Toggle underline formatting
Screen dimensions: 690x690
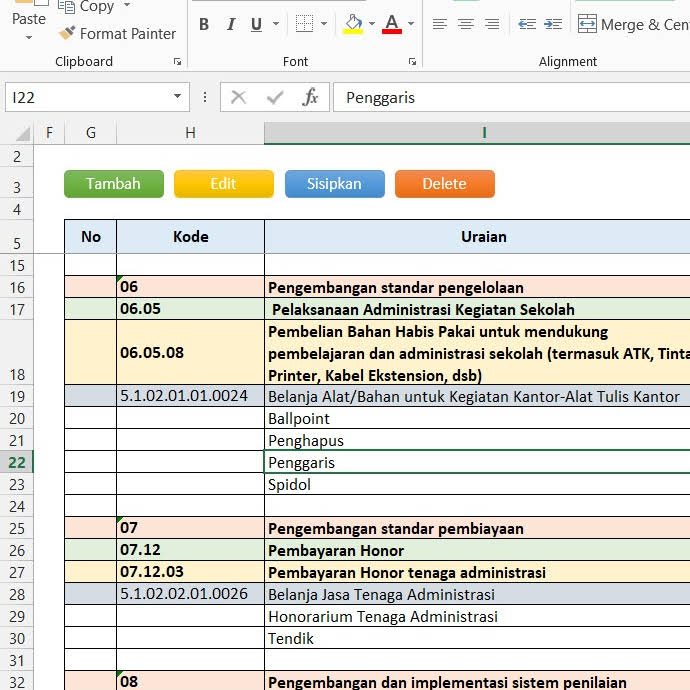tap(257, 25)
